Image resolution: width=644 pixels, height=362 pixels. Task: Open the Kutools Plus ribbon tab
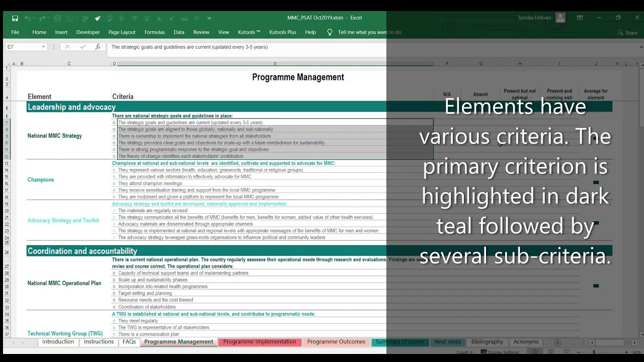283,32
